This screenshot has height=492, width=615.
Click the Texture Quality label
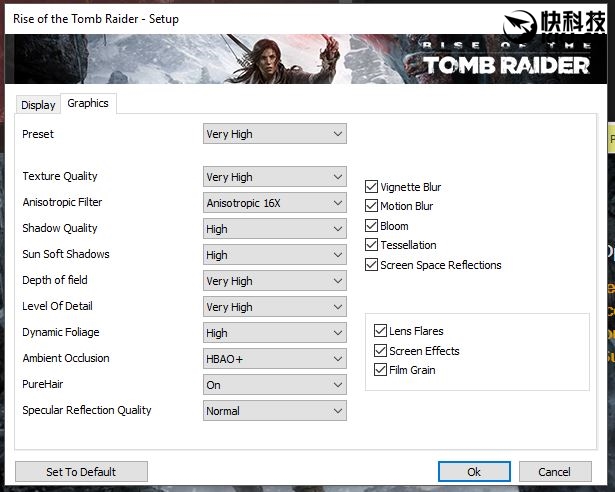coord(60,176)
